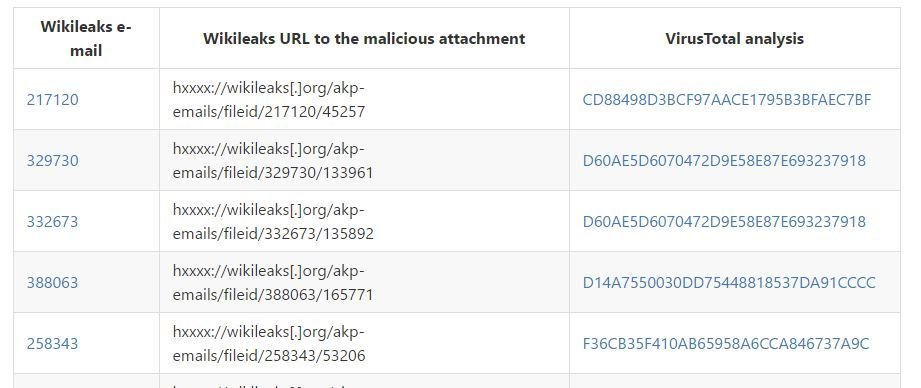Image resolution: width=921 pixels, height=388 pixels.
Task: Open the 388063 e-mail link
Action: pyautogui.click(x=52, y=283)
